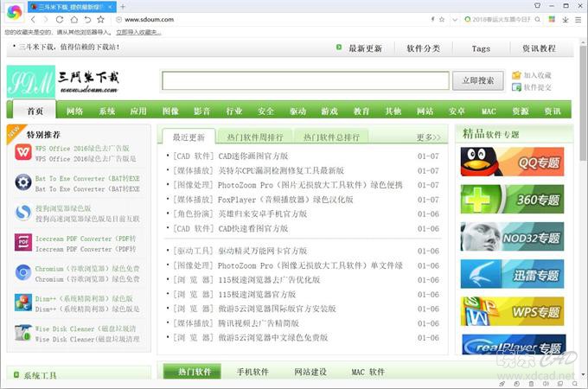
Task: Click the 立即搜索 button
Action: tap(477, 80)
